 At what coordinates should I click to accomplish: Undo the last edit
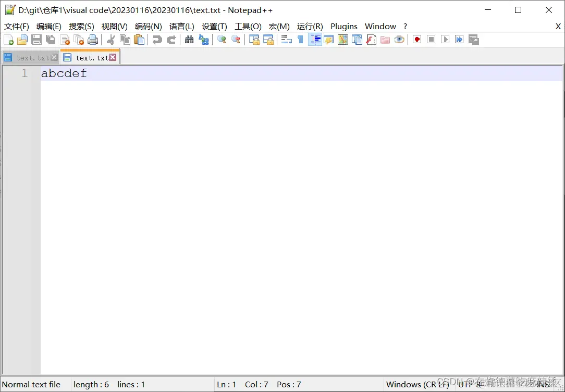(x=157, y=40)
